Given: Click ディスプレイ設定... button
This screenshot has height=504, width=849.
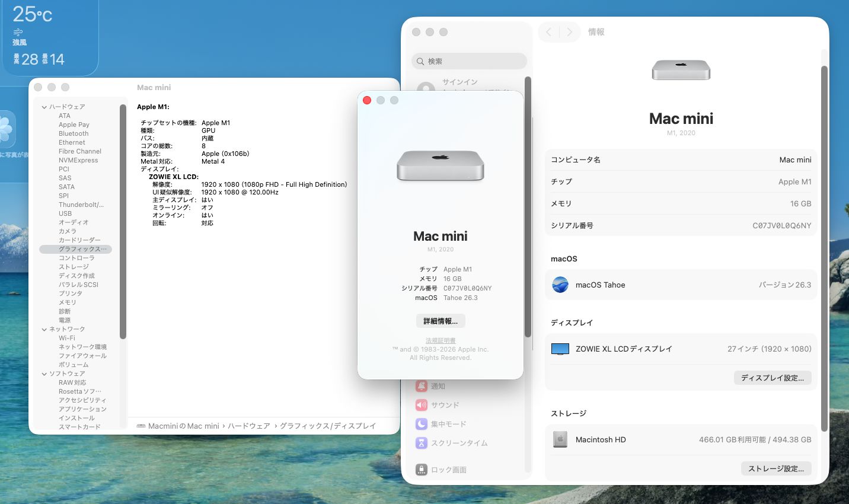Looking at the screenshot, I should tap(773, 378).
